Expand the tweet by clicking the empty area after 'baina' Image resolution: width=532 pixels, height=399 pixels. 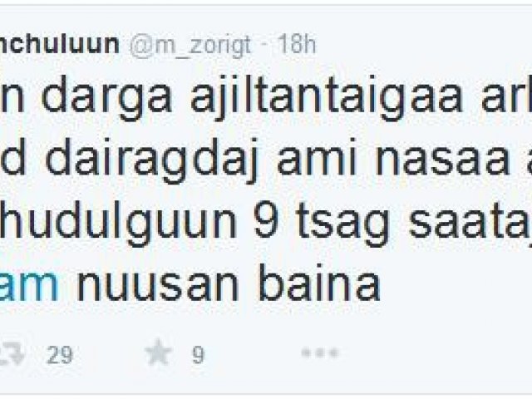click(455, 286)
